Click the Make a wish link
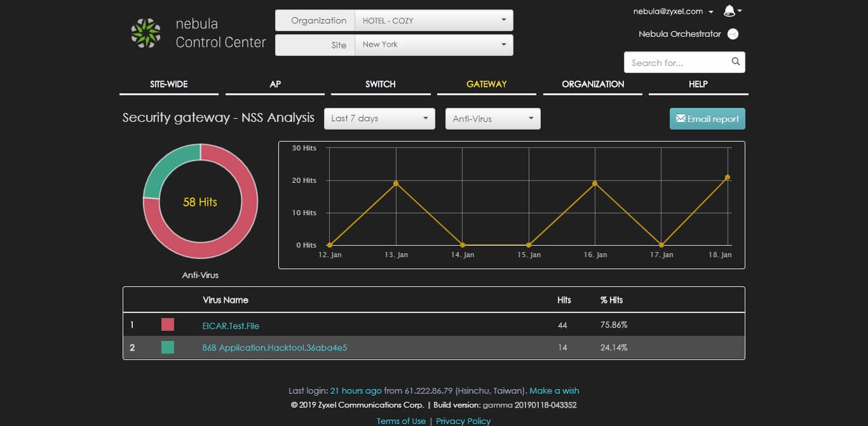868x426 pixels. (554, 391)
